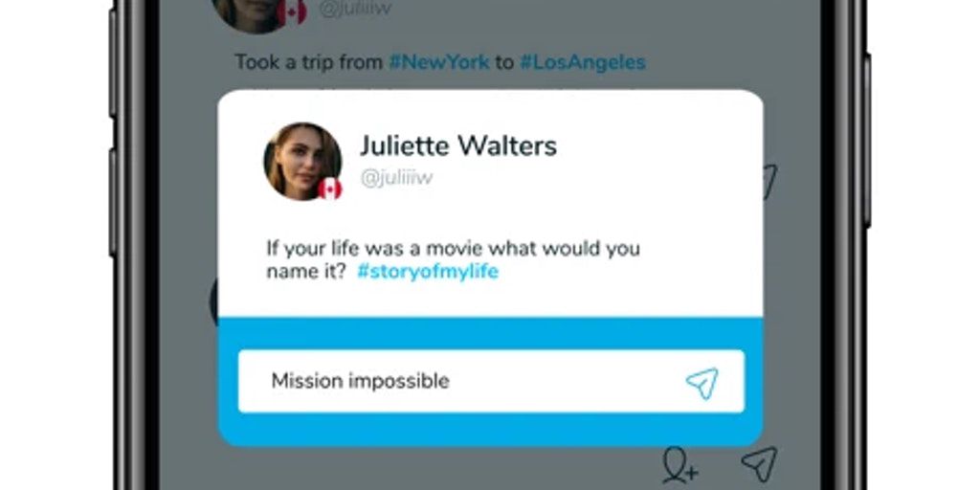Tap the share paper plane icon below the popup
The height and width of the screenshot is (490, 980).
click(759, 464)
